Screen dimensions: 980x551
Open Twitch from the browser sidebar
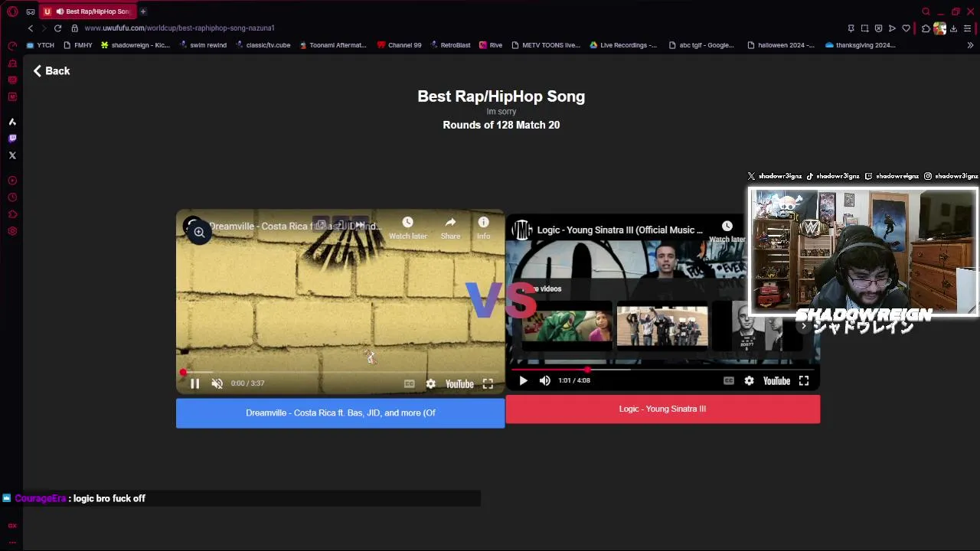12,139
